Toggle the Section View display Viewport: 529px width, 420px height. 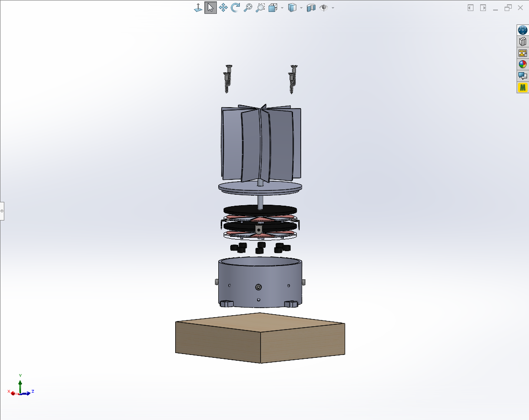[x=311, y=7]
